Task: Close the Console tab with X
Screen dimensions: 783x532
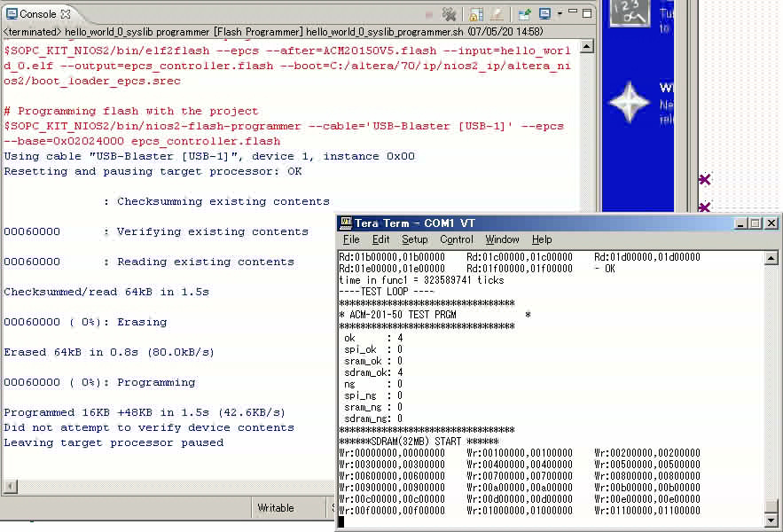Action: click(67, 14)
